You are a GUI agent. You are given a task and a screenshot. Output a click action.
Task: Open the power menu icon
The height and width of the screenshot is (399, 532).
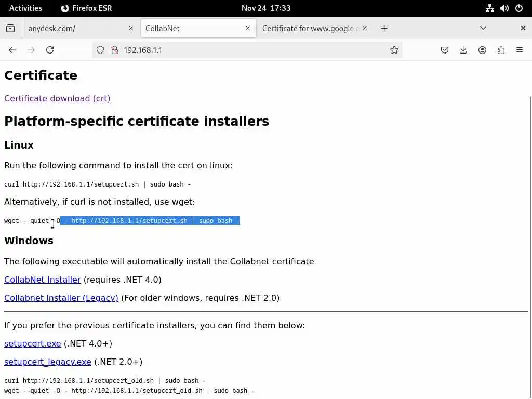point(519,8)
